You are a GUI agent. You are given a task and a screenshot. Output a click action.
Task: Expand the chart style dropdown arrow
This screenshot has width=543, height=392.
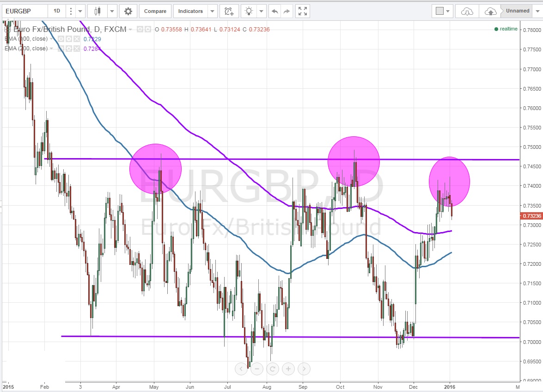[112, 11]
